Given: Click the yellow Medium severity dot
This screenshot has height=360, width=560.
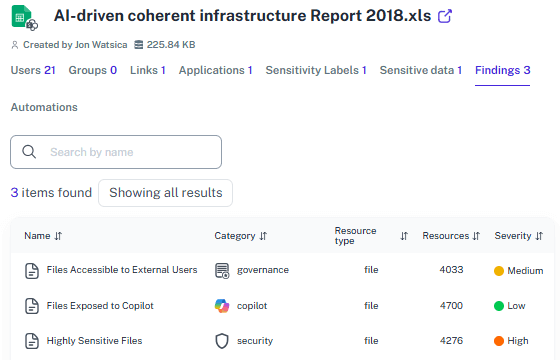Looking at the screenshot, I should coord(499,271).
